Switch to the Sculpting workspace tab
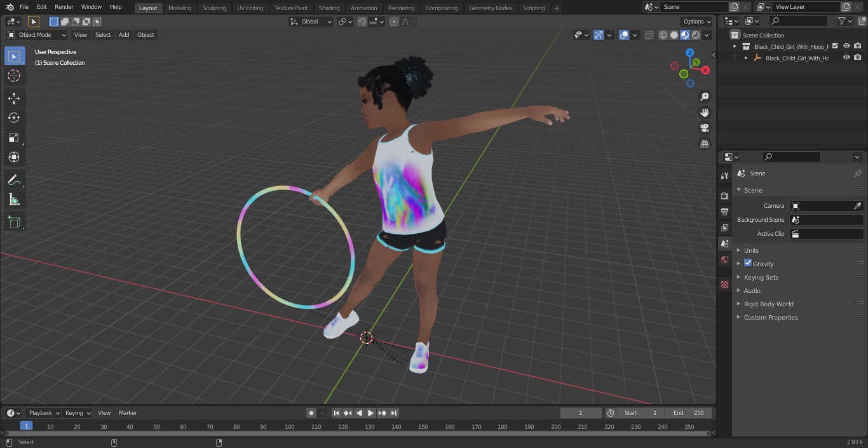Image resolution: width=868 pixels, height=448 pixels. (214, 8)
